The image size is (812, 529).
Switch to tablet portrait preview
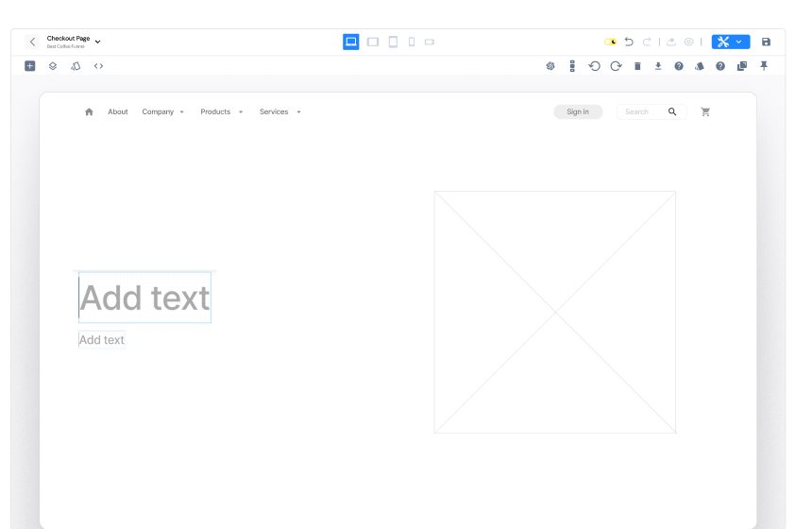[x=393, y=42]
